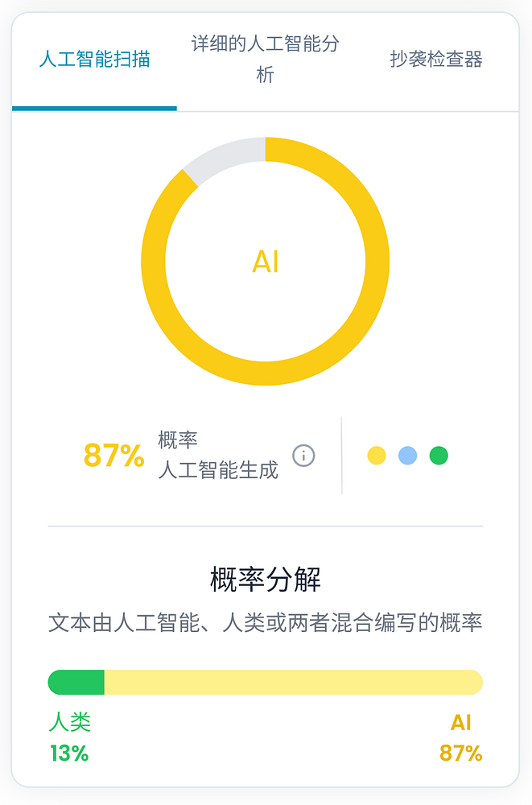Click the AI label under the bar
532x805 pixels.
pos(460,723)
